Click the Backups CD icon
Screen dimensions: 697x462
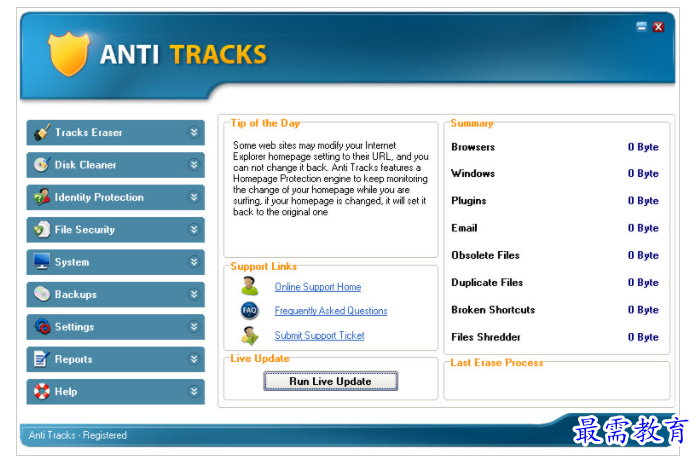pyautogui.click(x=42, y=294)
